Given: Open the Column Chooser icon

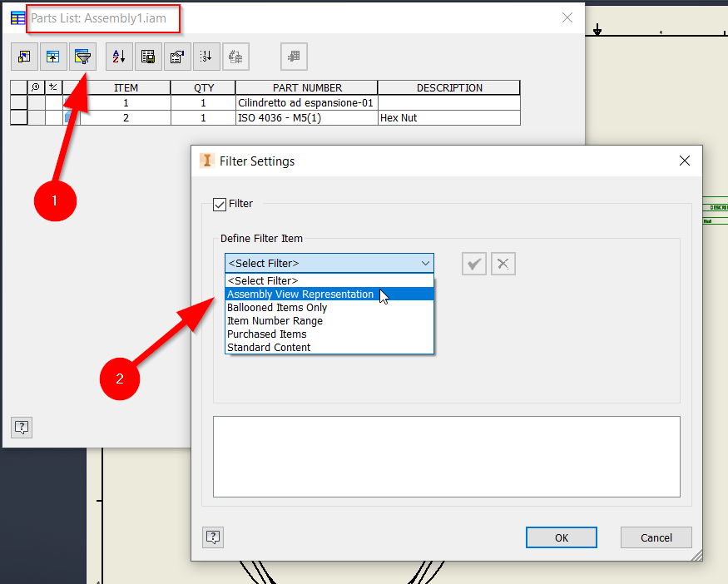Looking at the screenshot, I should [24, 56].
